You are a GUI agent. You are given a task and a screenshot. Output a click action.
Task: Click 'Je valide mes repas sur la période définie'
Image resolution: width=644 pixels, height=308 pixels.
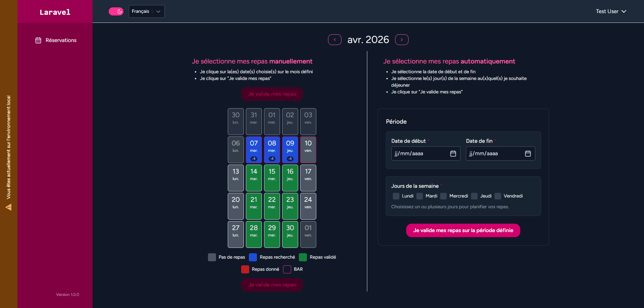(463, 230)
